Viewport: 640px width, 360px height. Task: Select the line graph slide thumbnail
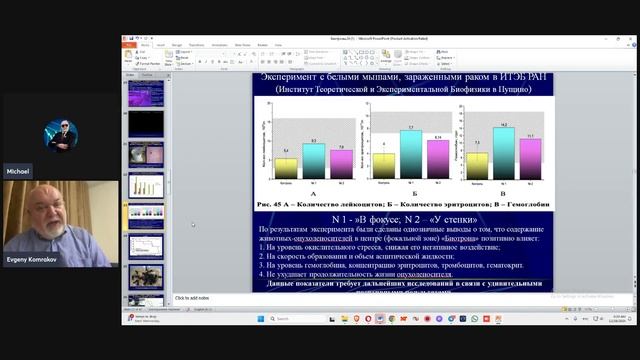(x=146, y=247)
